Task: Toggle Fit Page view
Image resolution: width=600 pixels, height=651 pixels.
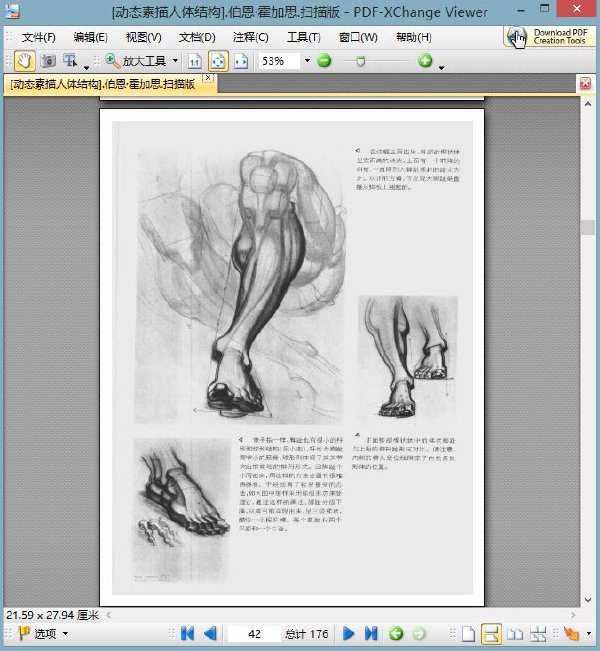Action: click(218, 61)
